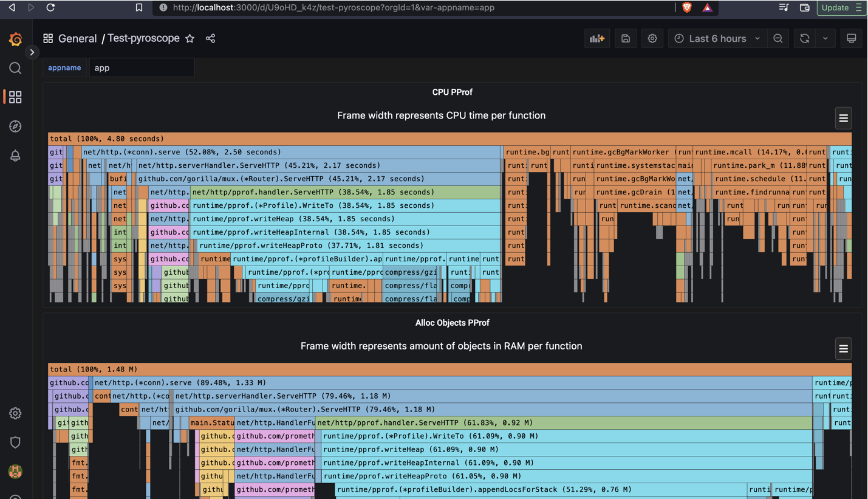Select (*Profile).WriteTo 0.90 M frame
The height and width of the screenshot is (499, 868).
(567, 436)
